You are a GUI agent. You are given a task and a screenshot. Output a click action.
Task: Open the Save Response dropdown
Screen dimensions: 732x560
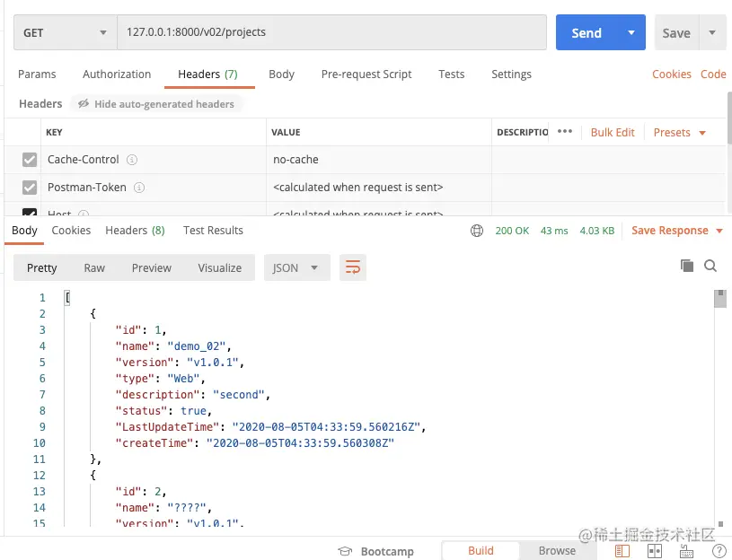click(x=677, y=231)
